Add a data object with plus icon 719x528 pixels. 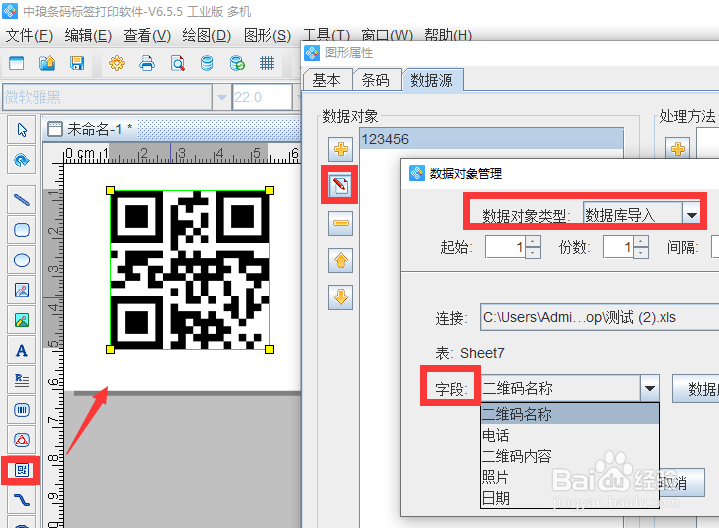[340, 149]
